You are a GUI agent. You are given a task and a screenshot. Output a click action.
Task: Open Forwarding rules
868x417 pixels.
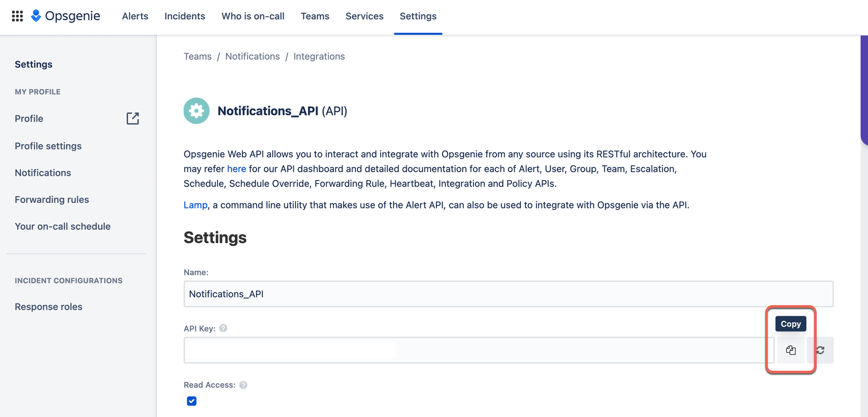(52, 200)
